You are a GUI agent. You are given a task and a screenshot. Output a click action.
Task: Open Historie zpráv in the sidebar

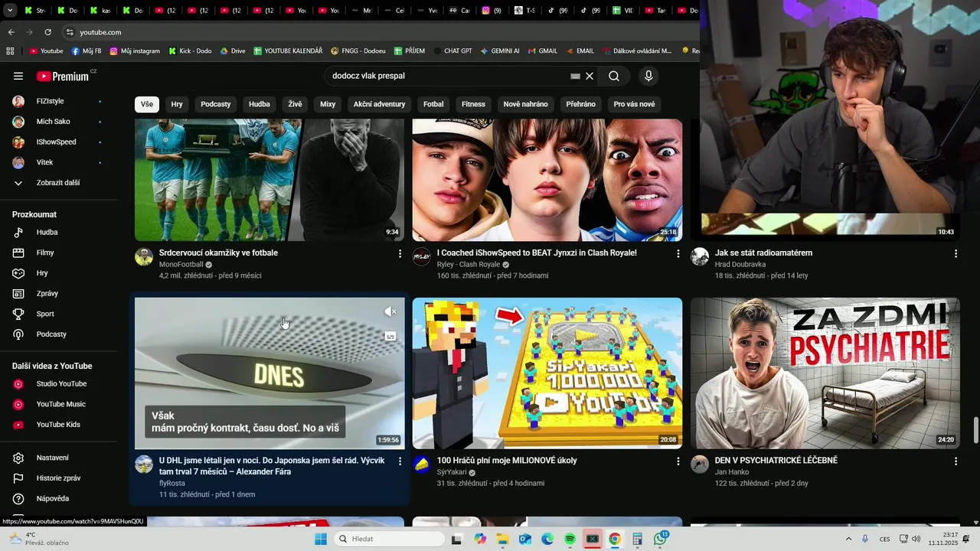59,478
